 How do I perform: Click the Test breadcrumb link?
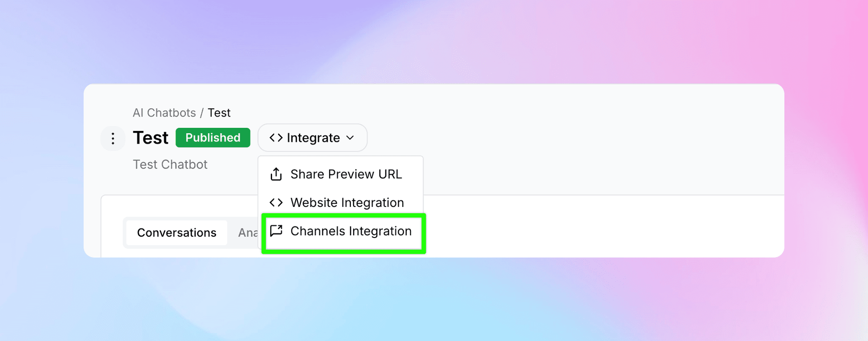219,112
